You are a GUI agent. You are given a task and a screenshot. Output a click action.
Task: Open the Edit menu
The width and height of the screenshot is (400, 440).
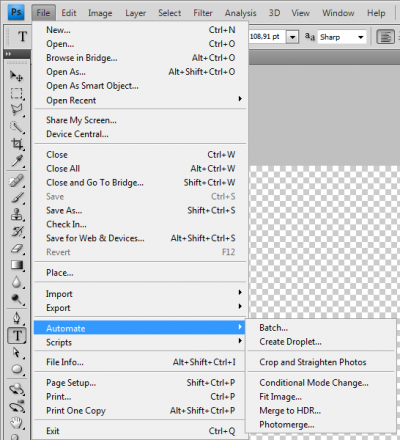[x=69, y=13]
